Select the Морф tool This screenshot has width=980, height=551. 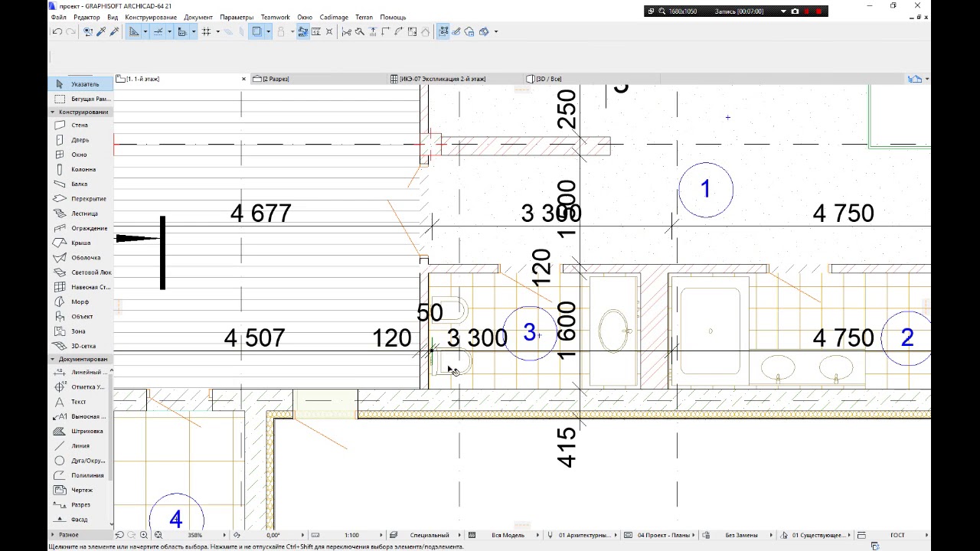click(x=80, y=302)
